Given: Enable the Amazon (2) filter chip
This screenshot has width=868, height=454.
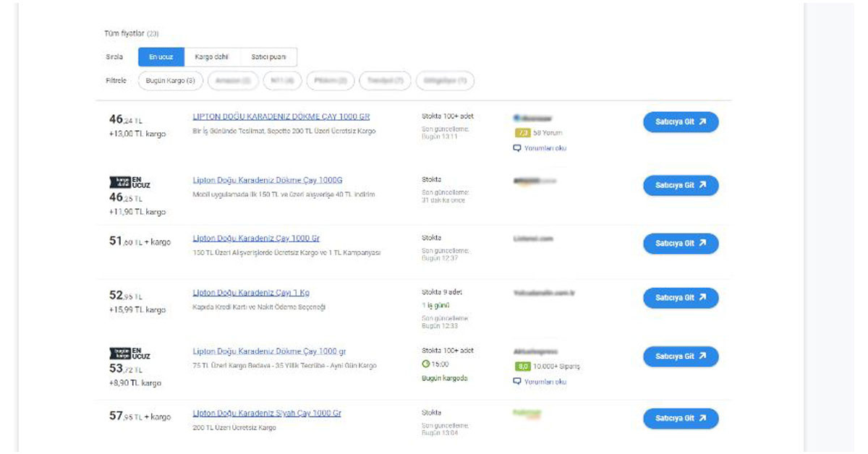Looking at the screenshot, I should tap(233, 80).
